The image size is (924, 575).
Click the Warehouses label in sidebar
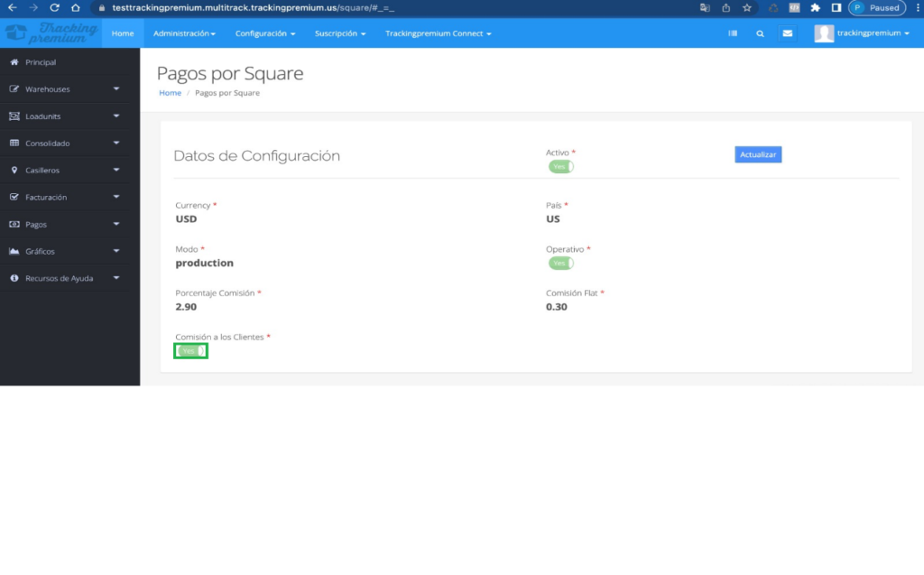(48, 89)
